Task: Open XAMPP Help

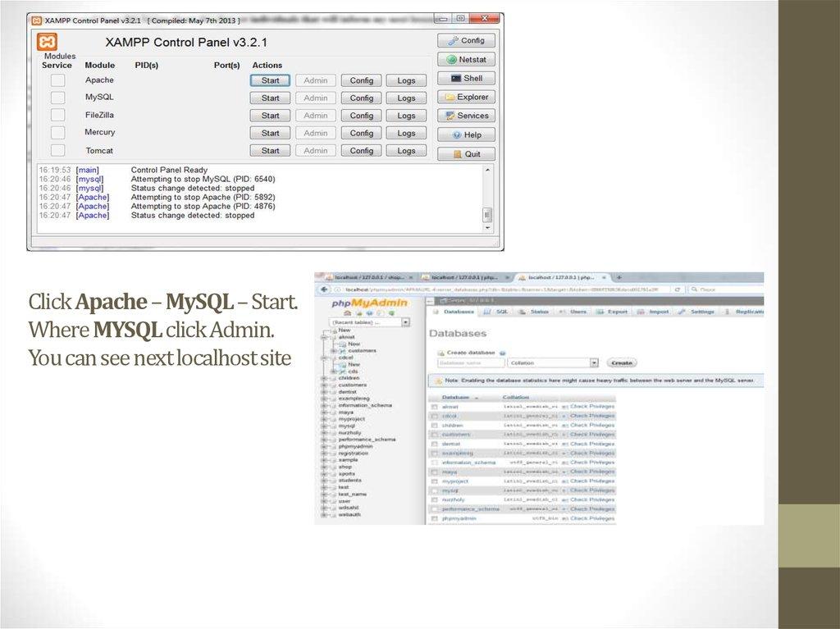Action: click(x=466, y=134)
